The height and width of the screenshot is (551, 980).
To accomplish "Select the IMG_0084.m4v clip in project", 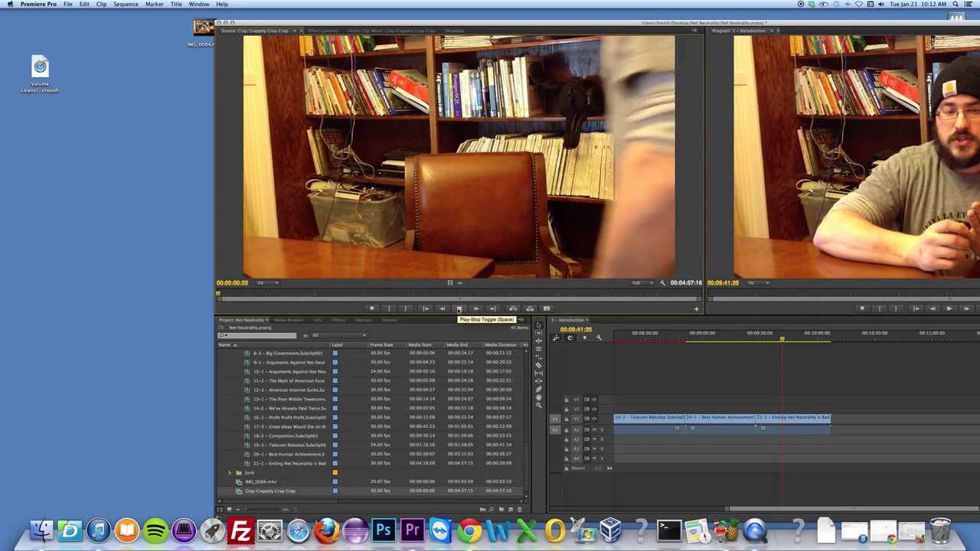I will click(260, 482).
